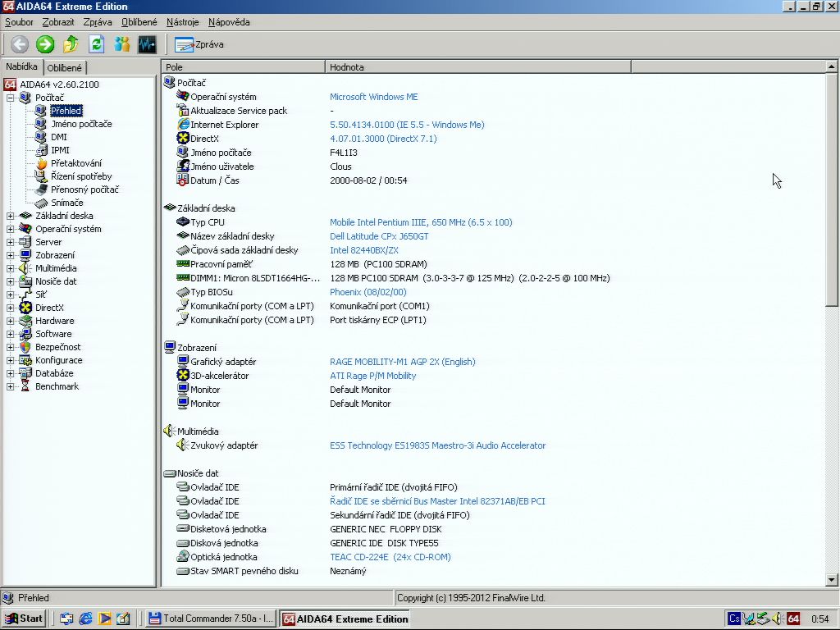This screenshot has width=840, height=630.
Task: Expand the Benchmark tree node
Action: pyautogui.click(x=10, y=386)
